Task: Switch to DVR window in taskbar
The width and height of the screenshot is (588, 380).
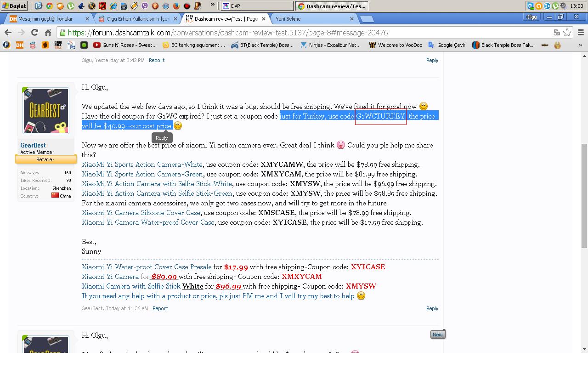Action: [x=257, y=6]
